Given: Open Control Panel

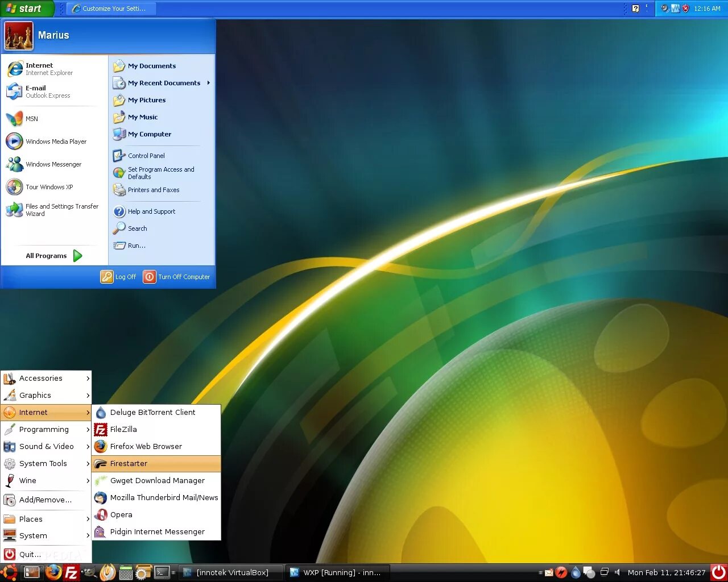Looking at the screenshot, I should click(x=162, y=156).
